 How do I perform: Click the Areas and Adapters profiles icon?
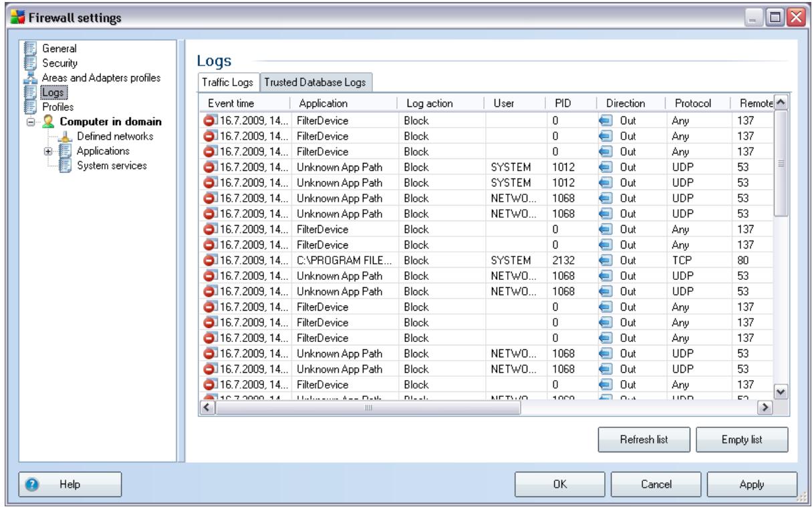tap(29, 77)
